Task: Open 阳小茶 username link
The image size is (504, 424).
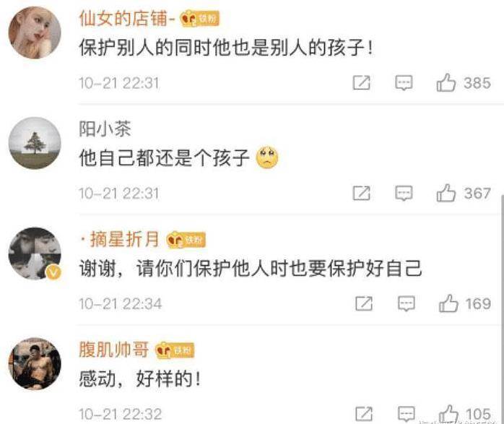Action: (105, 129)
